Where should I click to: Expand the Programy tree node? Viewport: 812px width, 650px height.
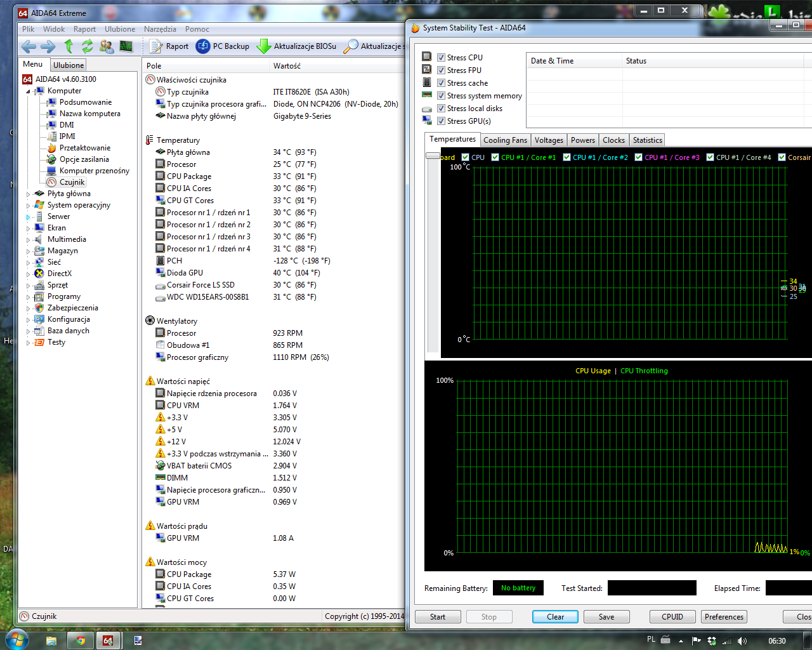[28, 297]
